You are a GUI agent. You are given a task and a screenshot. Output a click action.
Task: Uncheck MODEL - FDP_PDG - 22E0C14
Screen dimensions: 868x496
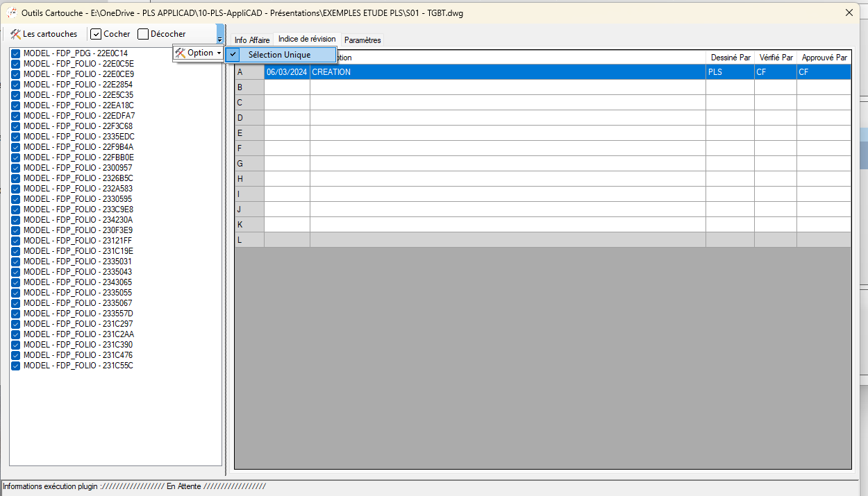click(15, 53)
